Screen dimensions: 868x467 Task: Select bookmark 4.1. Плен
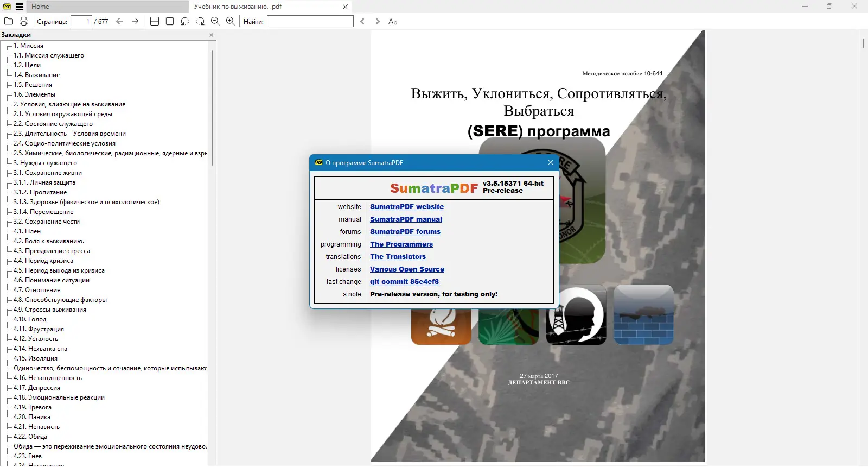point(27,231)
